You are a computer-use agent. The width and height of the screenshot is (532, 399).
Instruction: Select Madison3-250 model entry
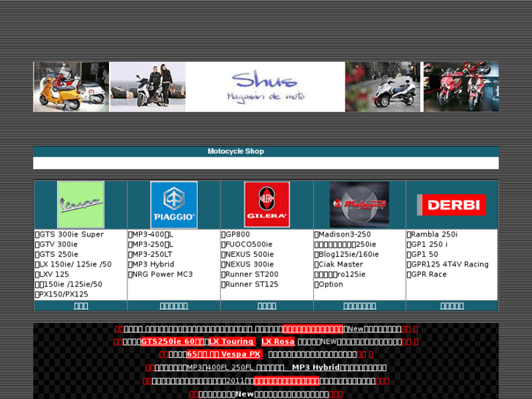(342, 234)
